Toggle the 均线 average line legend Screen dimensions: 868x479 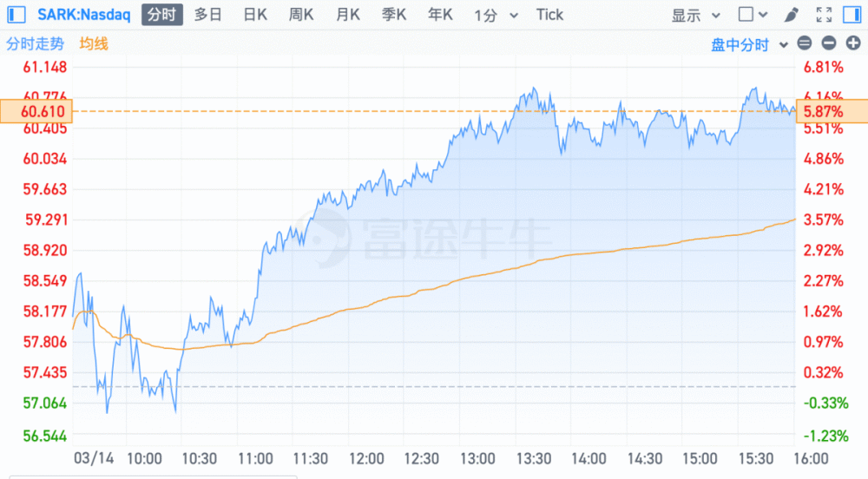pyautogui.click(x=94, y=44)
